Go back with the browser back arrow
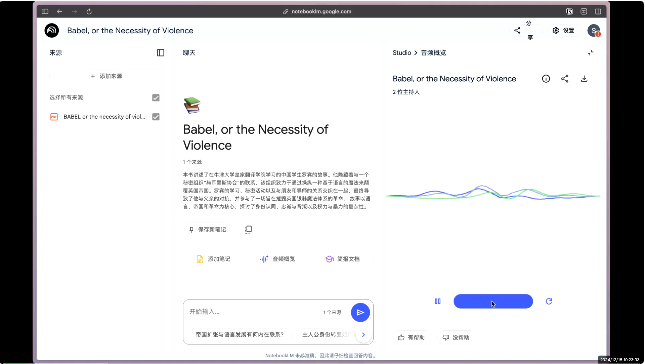This screenshot has width=645, height=364. 60,12
